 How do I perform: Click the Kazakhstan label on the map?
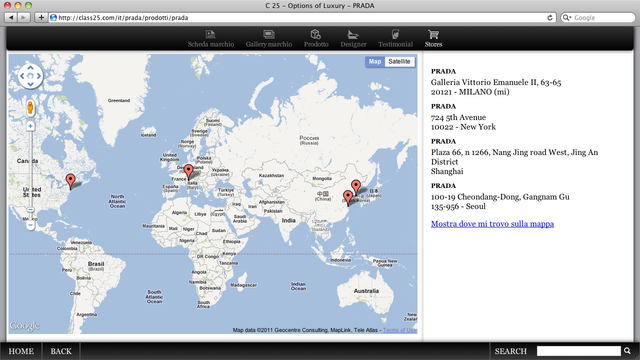[x=271, y=176]
